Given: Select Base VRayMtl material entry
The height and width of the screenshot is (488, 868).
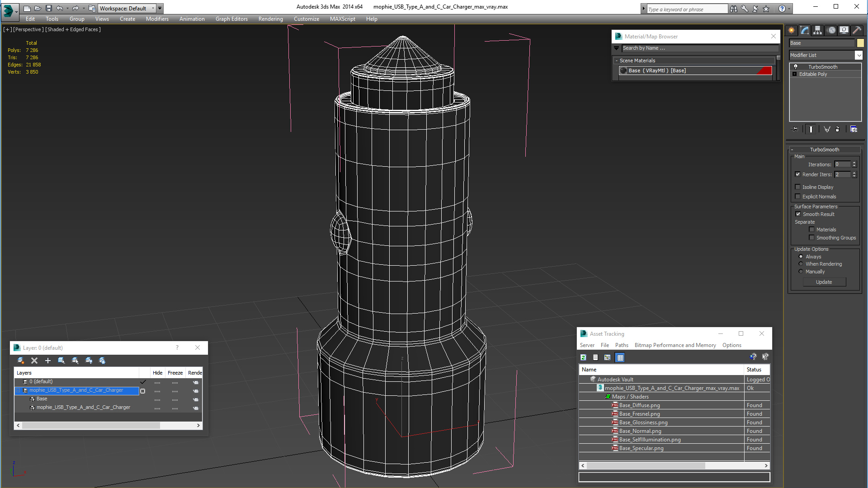Looking at the screenshot, I should click(x=695, y=70).
